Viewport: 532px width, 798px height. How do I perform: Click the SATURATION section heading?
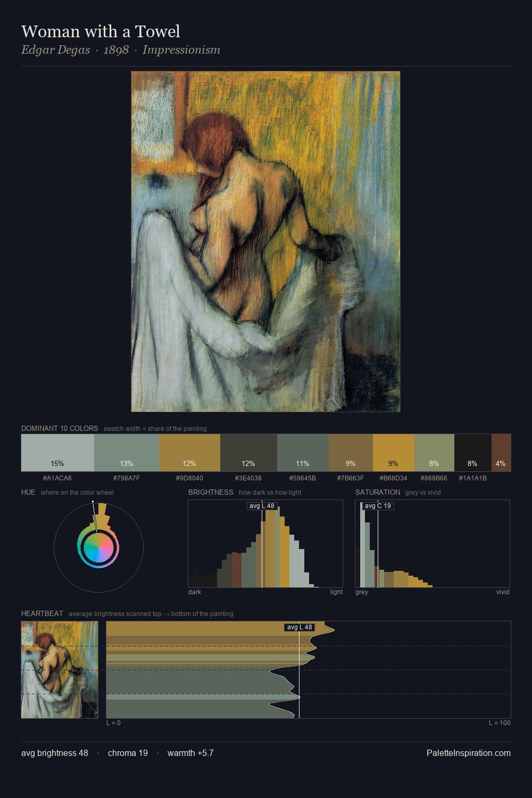click(378, 492)
